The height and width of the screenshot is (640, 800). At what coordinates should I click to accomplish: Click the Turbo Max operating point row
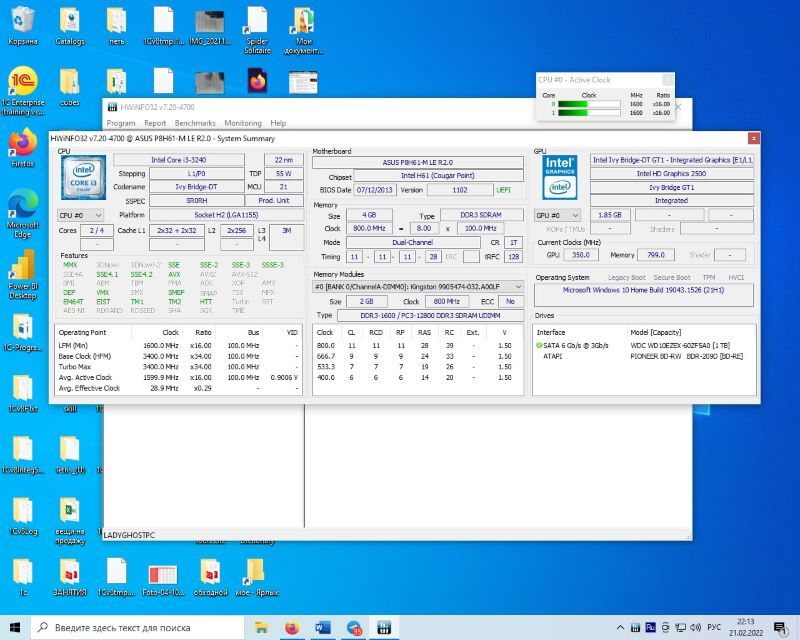tap(179, 367)
